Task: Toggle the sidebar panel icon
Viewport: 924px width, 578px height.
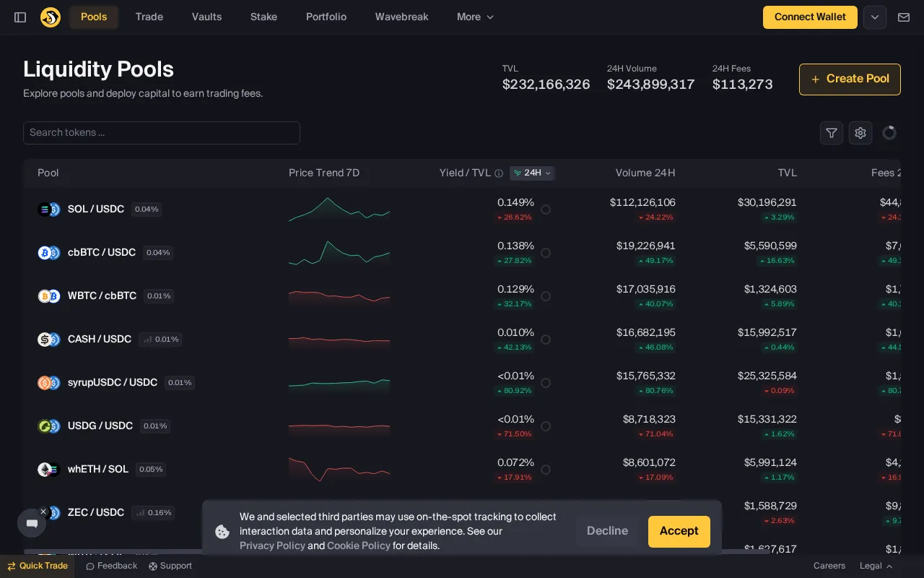Action: coord(20,17)
